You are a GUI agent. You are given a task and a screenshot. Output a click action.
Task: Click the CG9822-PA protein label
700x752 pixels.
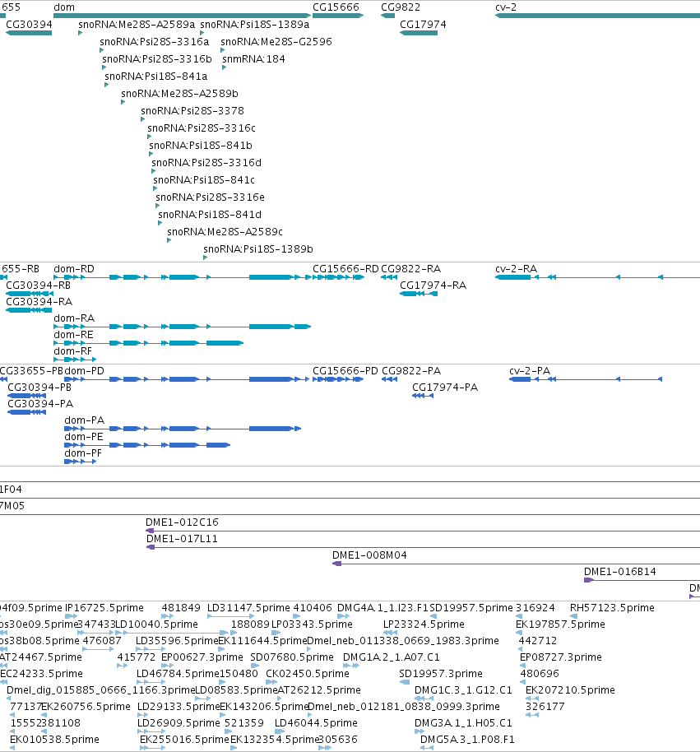(x=411, y=371)
